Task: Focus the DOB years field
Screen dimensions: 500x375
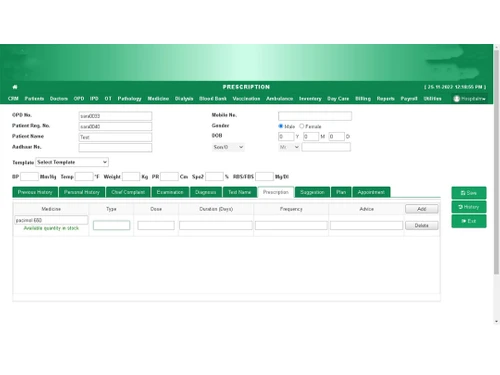Action: (x=286, y=137)
